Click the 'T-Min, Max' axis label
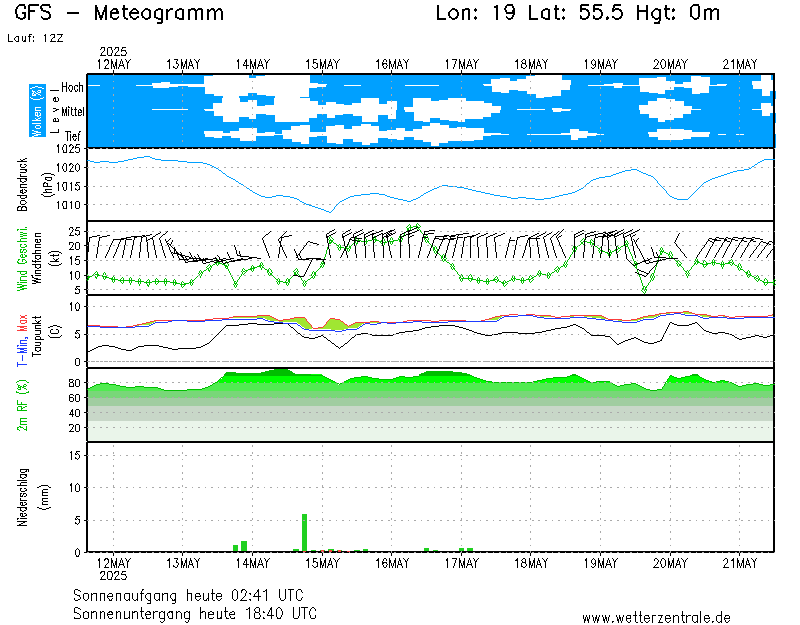Image resolution: width=800 pixels, height=625 pixels. (x=22, y=340)
